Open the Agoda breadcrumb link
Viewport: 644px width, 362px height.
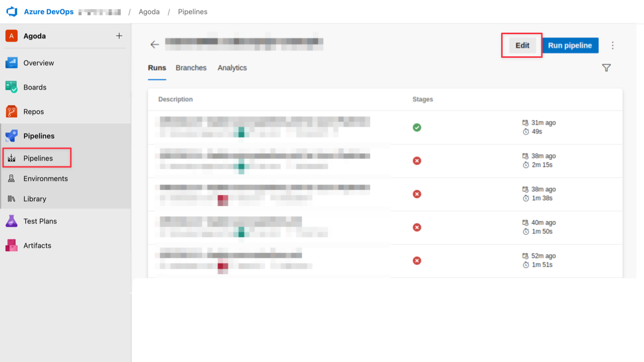pos(149,11)
